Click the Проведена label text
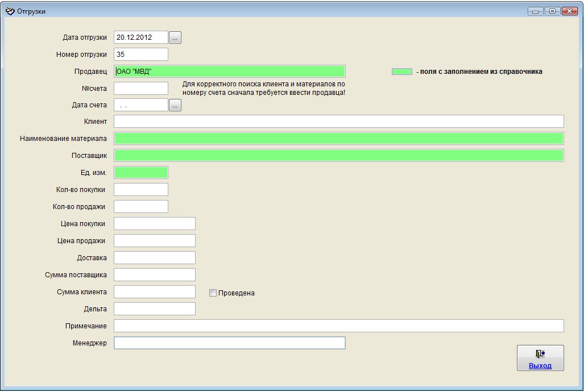 click(x=237, y=293)
